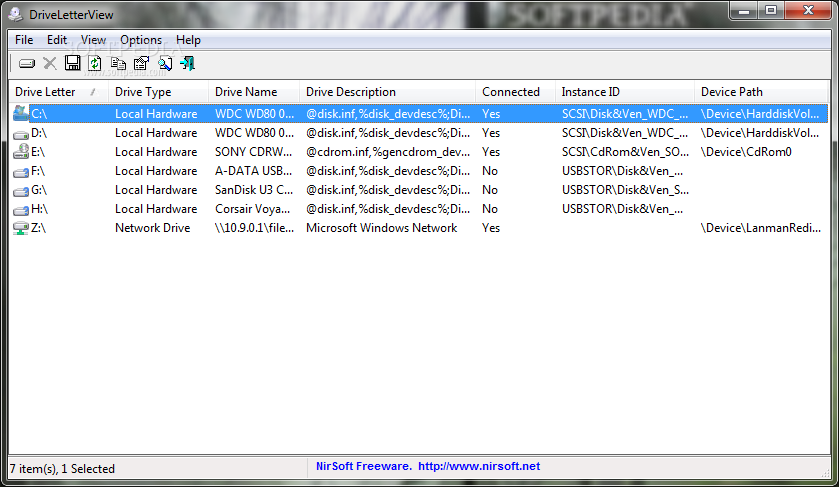
Task: Open the Properties toolbar icon
Action: pos(141,63)
